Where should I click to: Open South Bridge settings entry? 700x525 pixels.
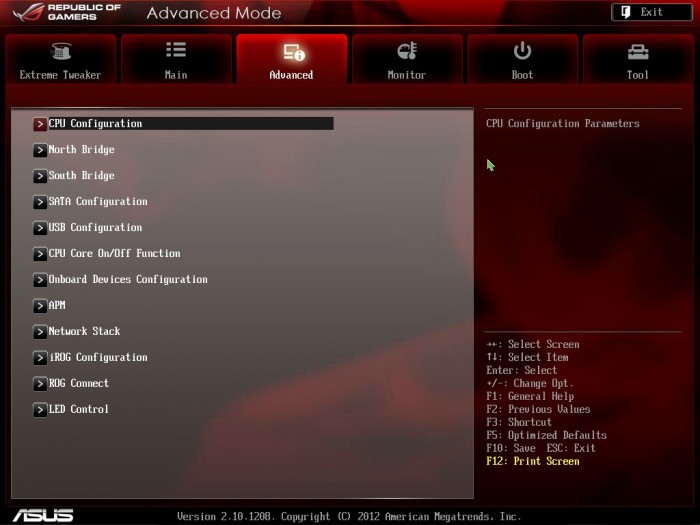81,175
